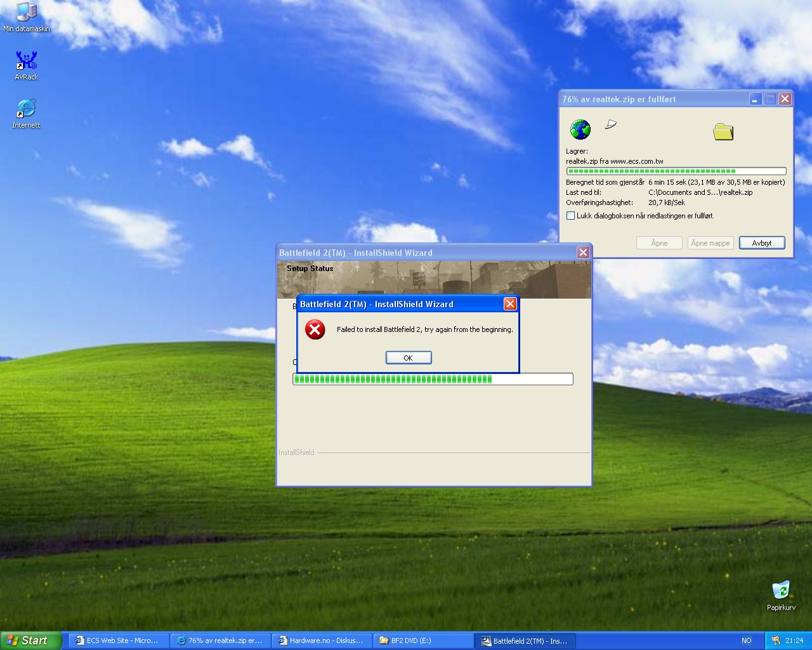Viewport: 812px width, 650px height.
Task: Click the greyed Åpne mappe button
Action: [x=710, y=243]
